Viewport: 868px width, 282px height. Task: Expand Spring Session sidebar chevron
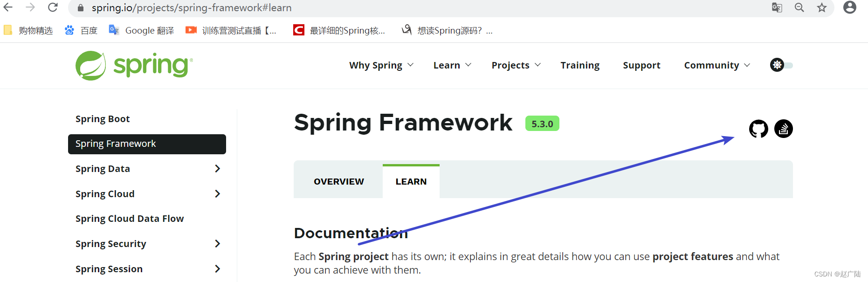[217, 269]
